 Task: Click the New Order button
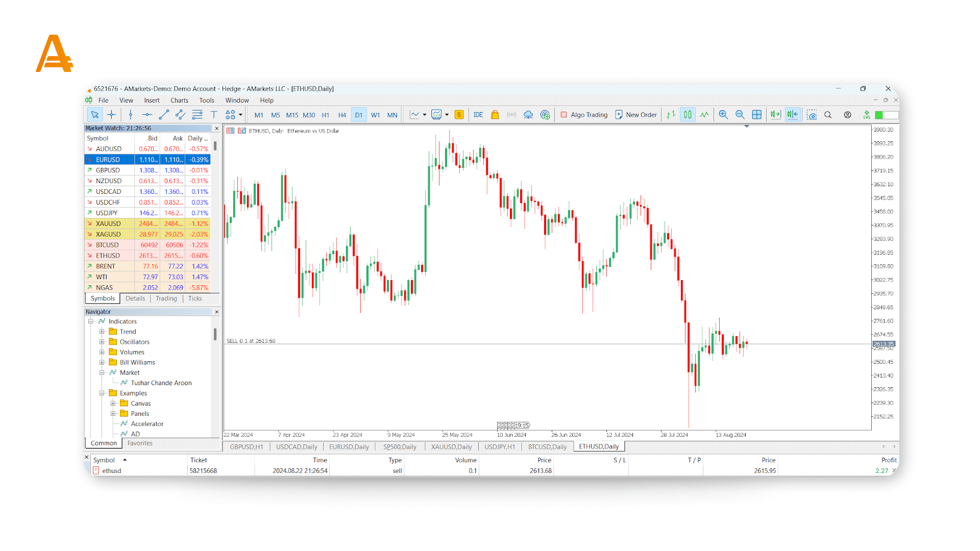[x=636, y=115]
